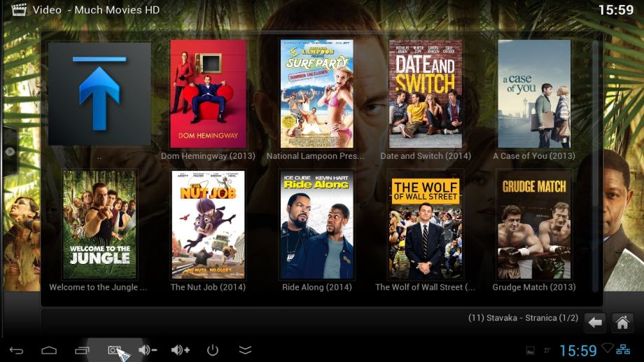The width and height of the screenshot is (644, 362).
Task: Click the 'Ride Along (2014)' title text
Action: pyautogui.click(x=316, y=287)
